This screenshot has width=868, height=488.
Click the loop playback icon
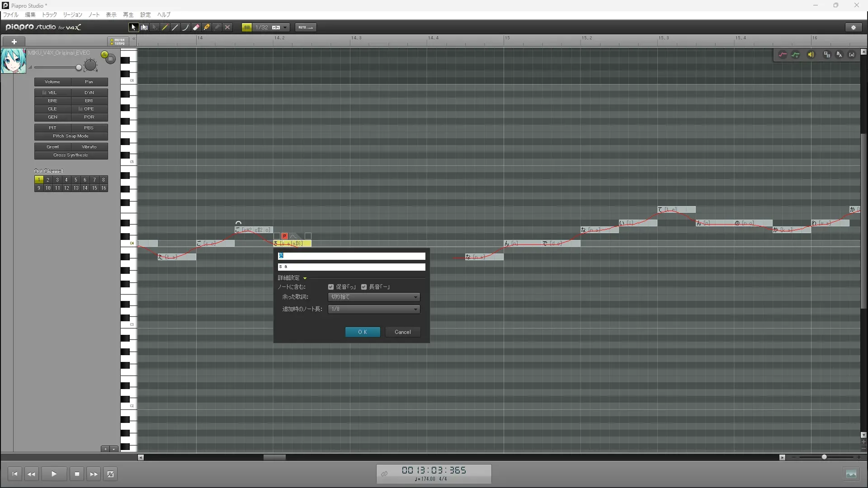(110, 474)
